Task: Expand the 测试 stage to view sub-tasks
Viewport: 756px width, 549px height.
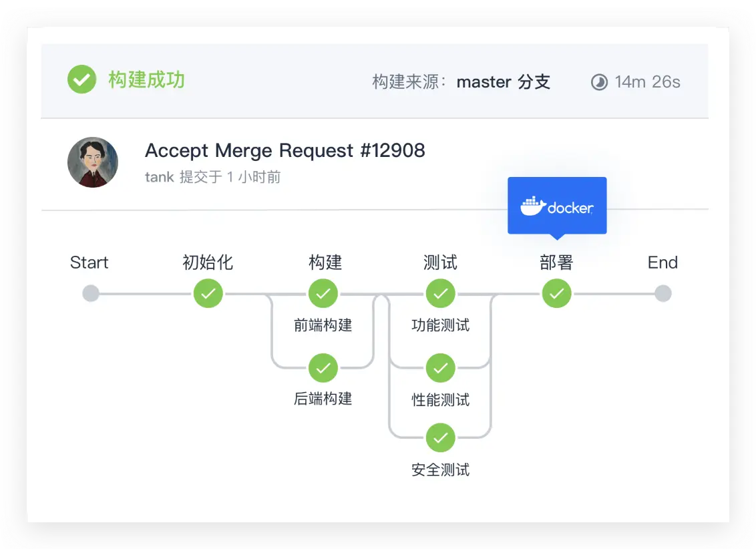Action: [x=440, y=262]
